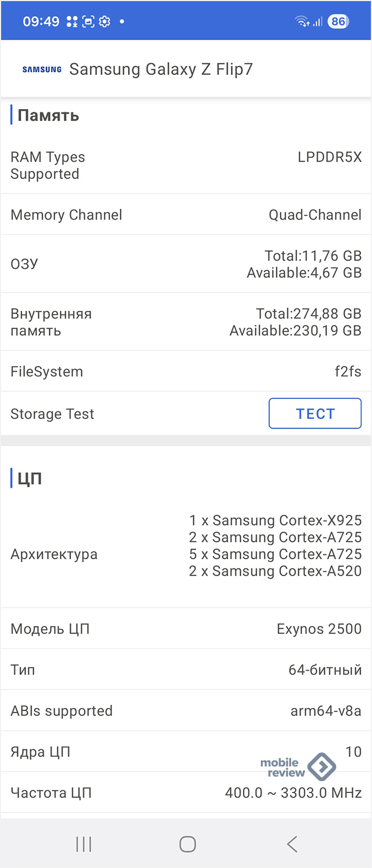Select the RAM Types Supported row
Image resolution: width=372 pixels, height=868 pixels.
point(186,165)
